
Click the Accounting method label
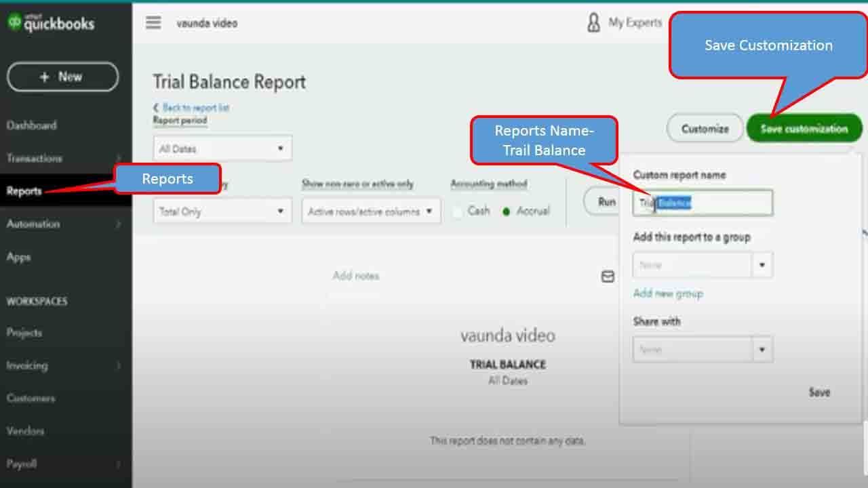(x=489, y=184)
